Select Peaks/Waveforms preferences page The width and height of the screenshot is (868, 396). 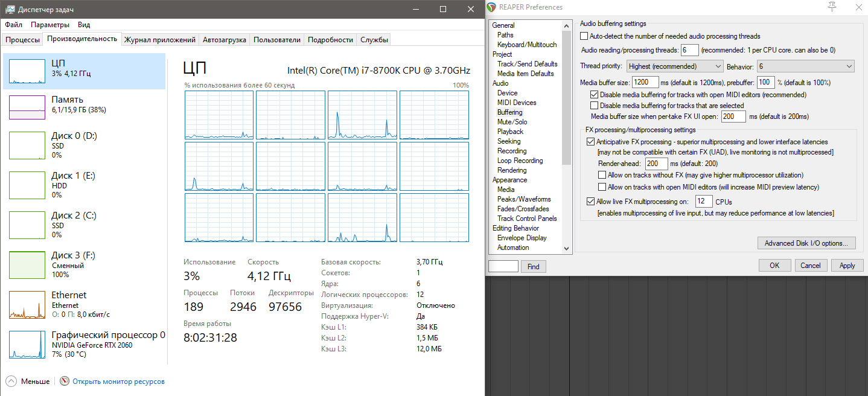click(524, 199)
